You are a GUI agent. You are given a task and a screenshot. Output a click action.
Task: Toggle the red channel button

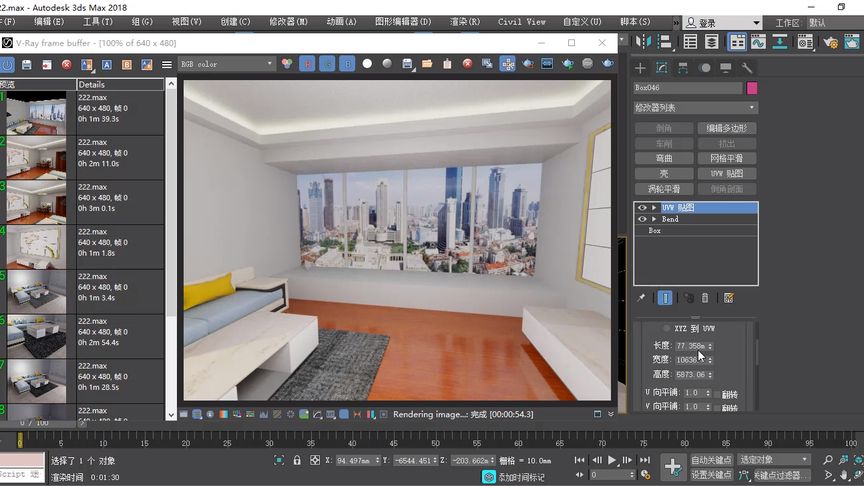[307, 64]
